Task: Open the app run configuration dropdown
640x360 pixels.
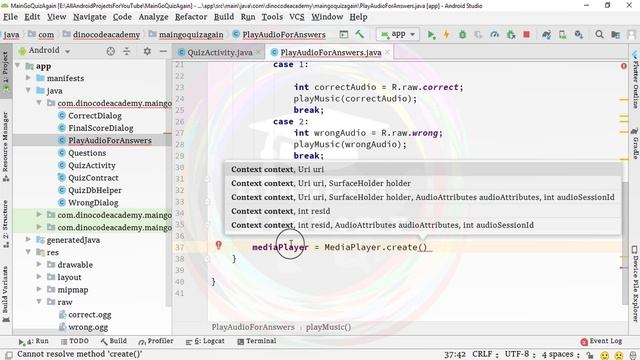Action: tap(398, 35)
